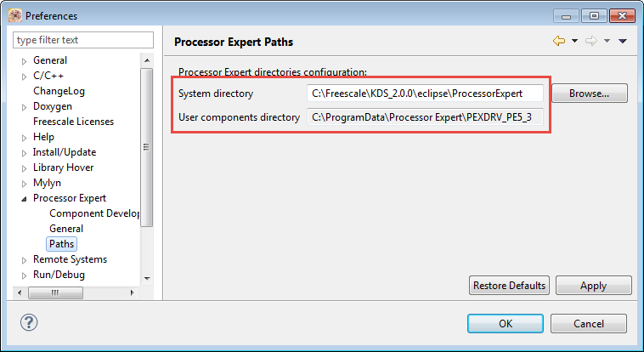Select the ChangeLog preference item
The width and height of the screenshot is (644, 352).
point(59,91)
